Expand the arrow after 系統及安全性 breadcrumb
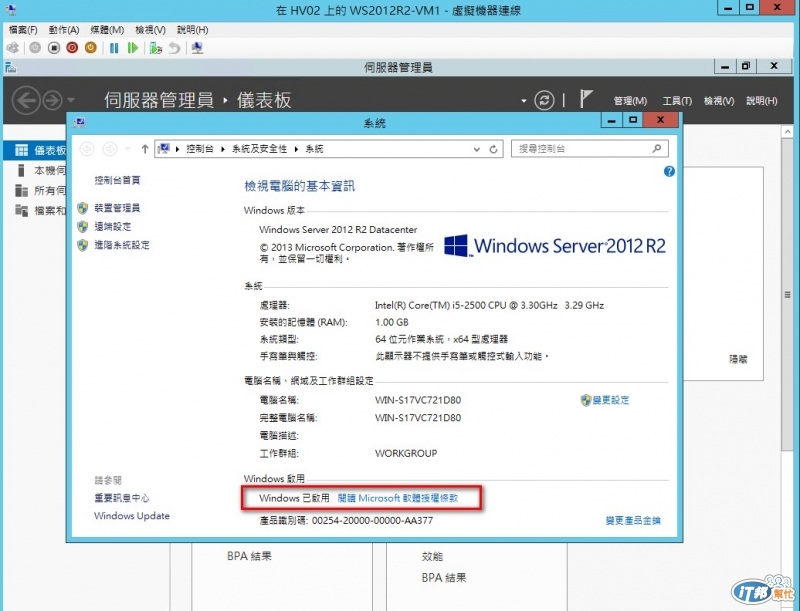Image resolution: width=800 pixels, height=611 pixels. [296, 149]
